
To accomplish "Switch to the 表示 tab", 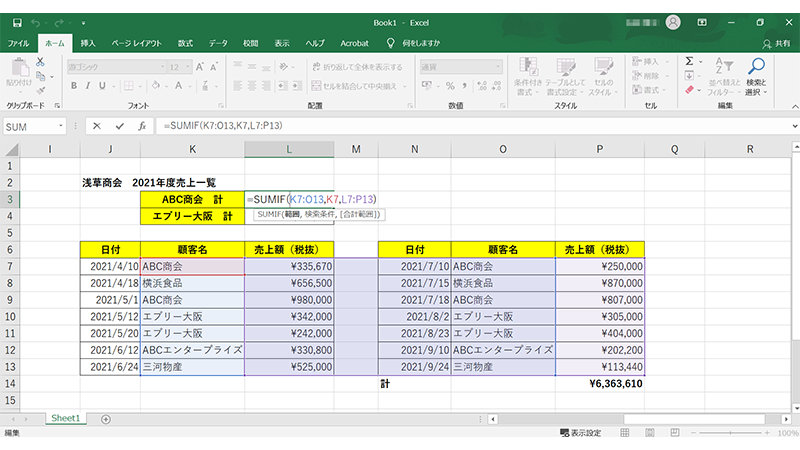I will (282, 43).
